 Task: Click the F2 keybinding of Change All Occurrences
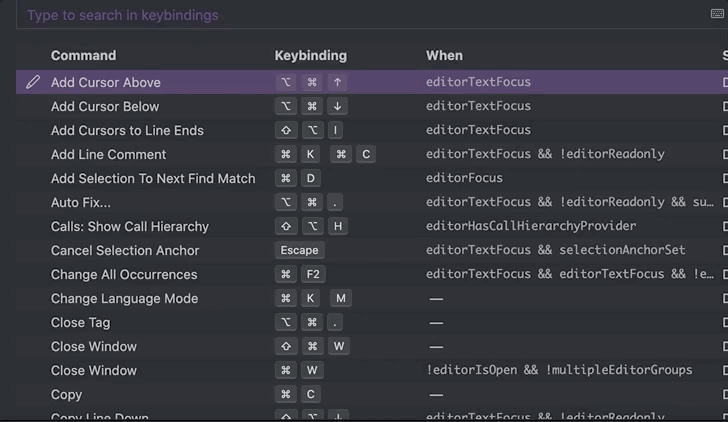tap(312, 274)
